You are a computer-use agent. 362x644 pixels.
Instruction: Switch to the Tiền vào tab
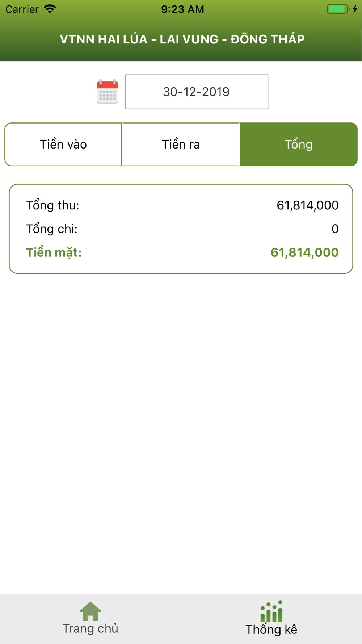point(63,145)
